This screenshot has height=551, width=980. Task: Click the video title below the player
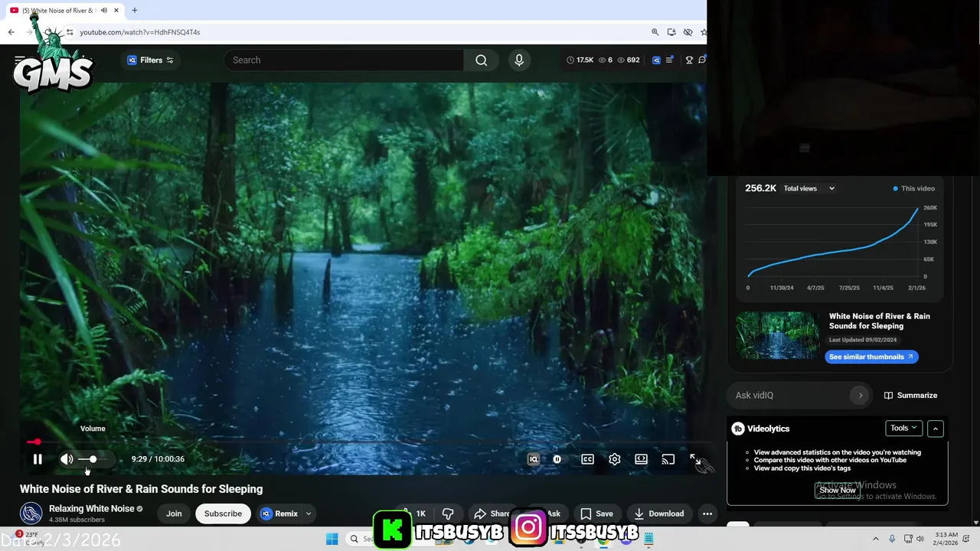pos(141,489)
